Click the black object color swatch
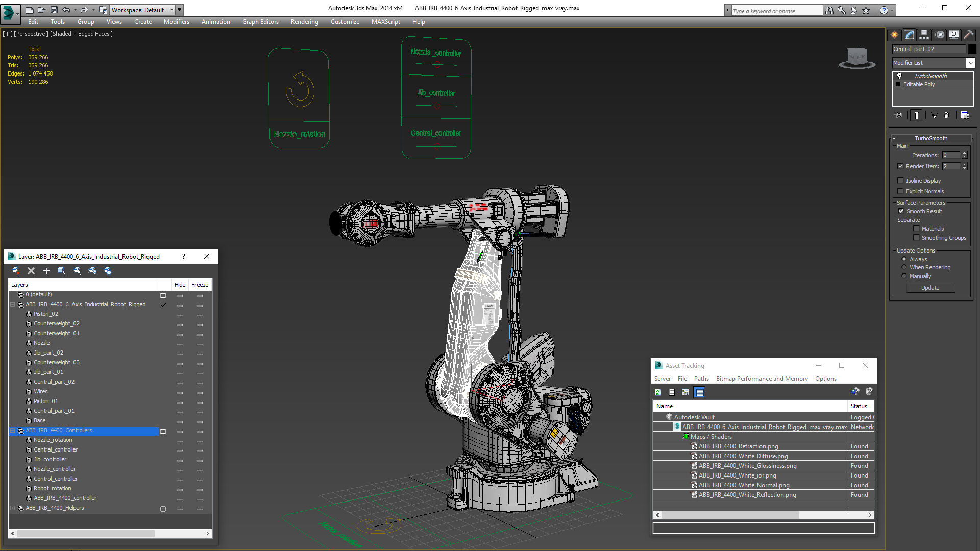This screenshot has height=551, width=980. [972, 49]
